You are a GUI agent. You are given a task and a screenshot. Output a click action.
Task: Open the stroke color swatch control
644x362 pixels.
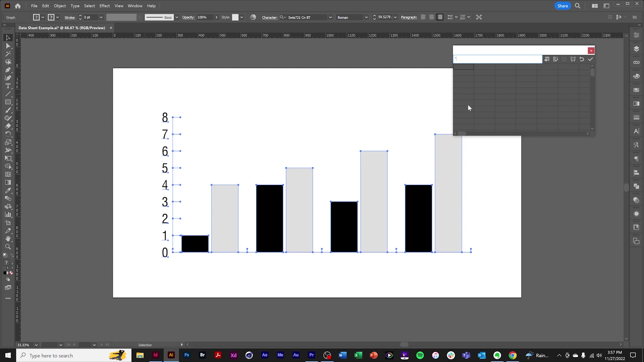tap(122, 17)
